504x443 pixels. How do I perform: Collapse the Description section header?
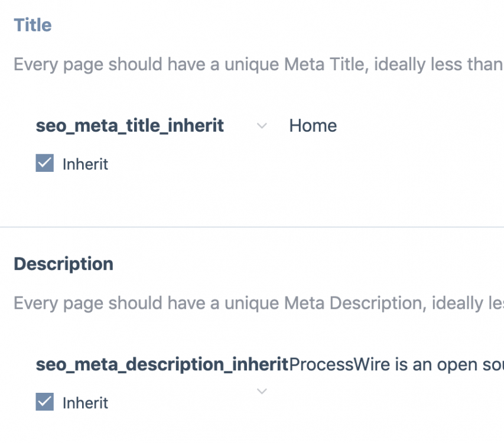tap(64, 264)
